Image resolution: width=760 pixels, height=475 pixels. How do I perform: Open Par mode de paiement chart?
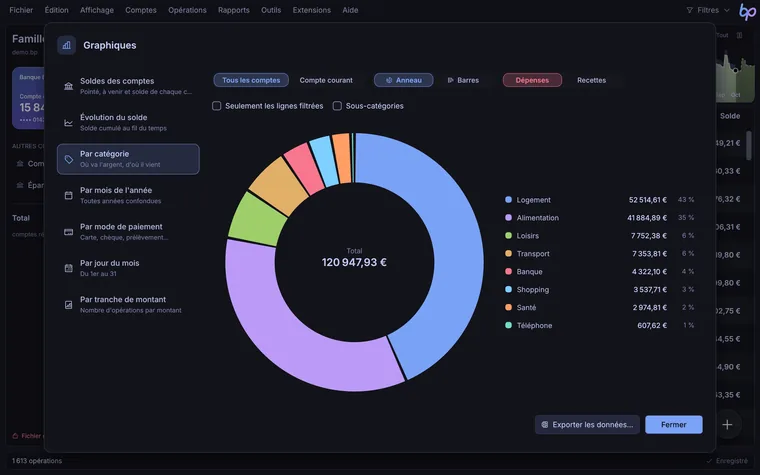tap(128, 232)
